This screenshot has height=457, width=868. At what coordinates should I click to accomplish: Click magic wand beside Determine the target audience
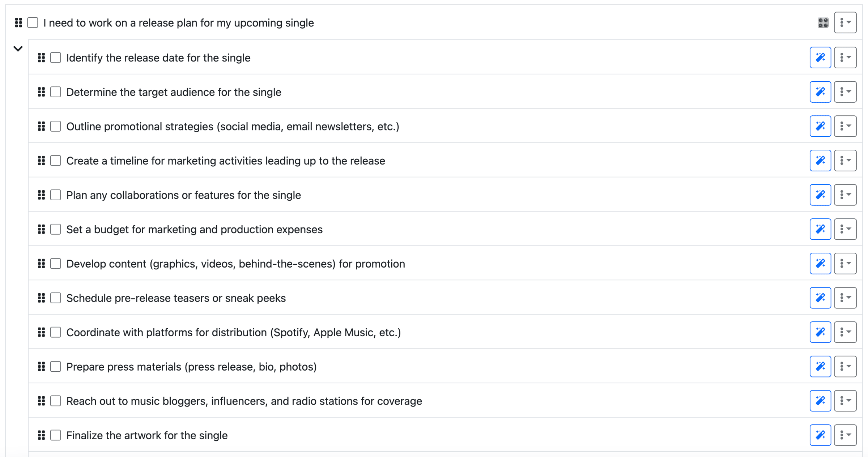pos(820,92)
